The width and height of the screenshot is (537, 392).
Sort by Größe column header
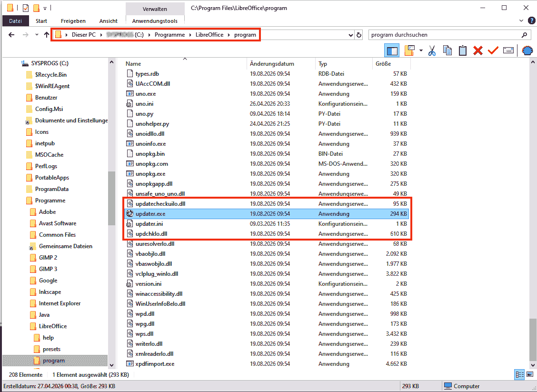click(383, 64)
